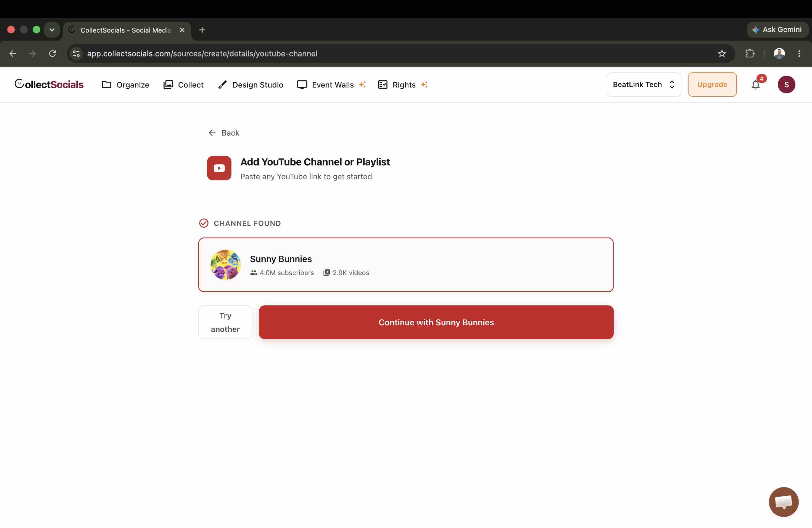This screenshot has height=528, width=812.
Task: Click the 'CHANNEL FOUND' label
Action: (247, 223)
